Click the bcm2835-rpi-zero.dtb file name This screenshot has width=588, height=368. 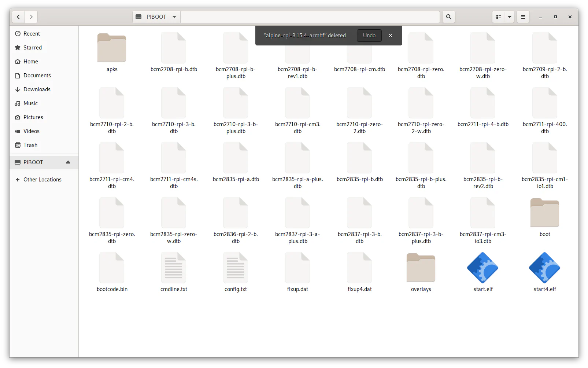coord(112,238)
